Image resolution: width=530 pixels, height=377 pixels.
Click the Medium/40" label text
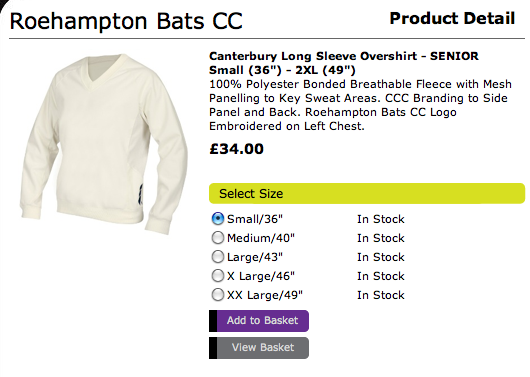pos(261,238)
